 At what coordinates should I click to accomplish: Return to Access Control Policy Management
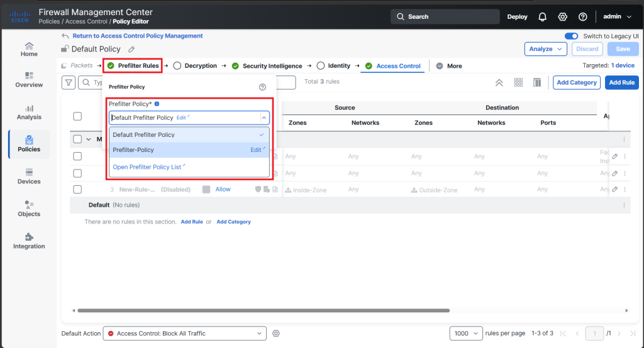138,36
